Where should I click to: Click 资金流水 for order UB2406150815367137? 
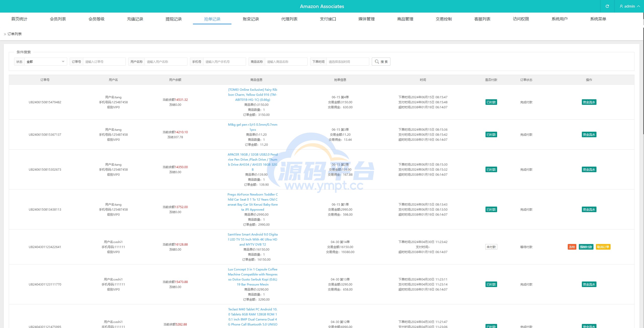pos(589,134)
